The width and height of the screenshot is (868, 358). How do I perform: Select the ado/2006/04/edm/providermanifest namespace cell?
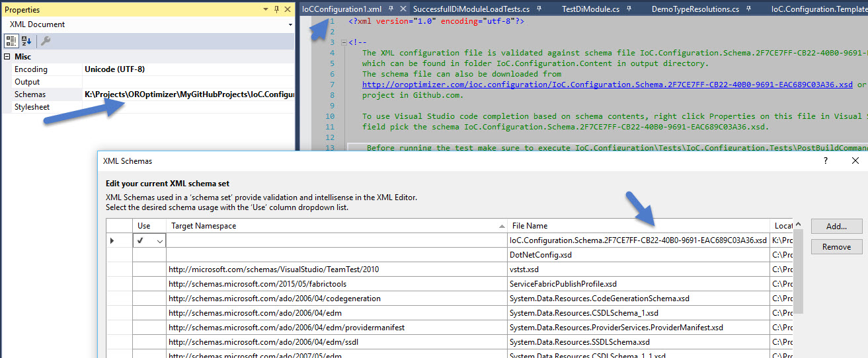(x=336, y=328)
